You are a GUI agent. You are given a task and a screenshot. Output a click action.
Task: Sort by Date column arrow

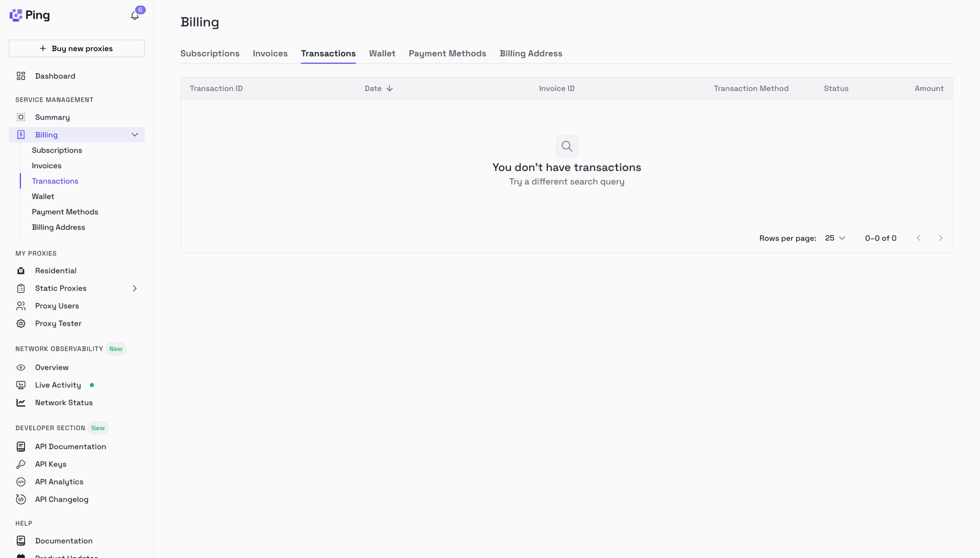tap(389, 88)
